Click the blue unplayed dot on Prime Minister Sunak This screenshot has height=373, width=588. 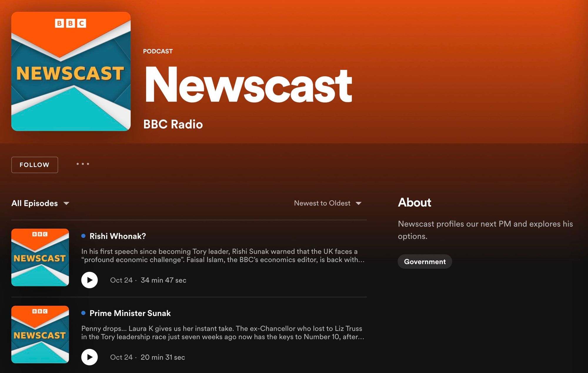click(x=83, y=313)
